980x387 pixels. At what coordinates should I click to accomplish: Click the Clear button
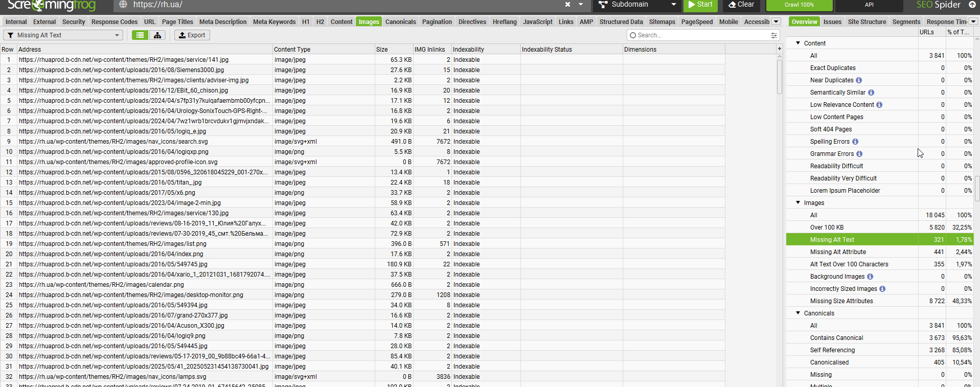click(x=742, y=5)
